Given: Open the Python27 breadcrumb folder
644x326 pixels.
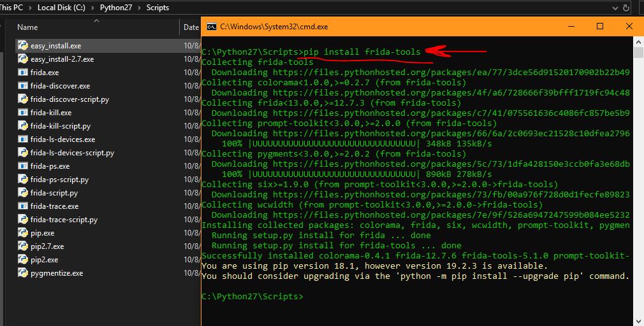Looking at the screenshot, I should pos(116,8).
